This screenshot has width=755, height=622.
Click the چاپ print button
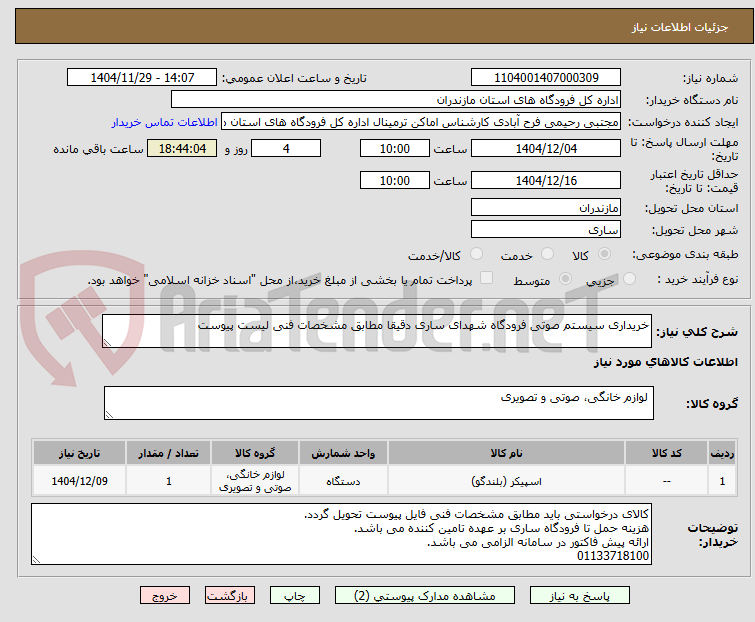(x=295, y=596)
